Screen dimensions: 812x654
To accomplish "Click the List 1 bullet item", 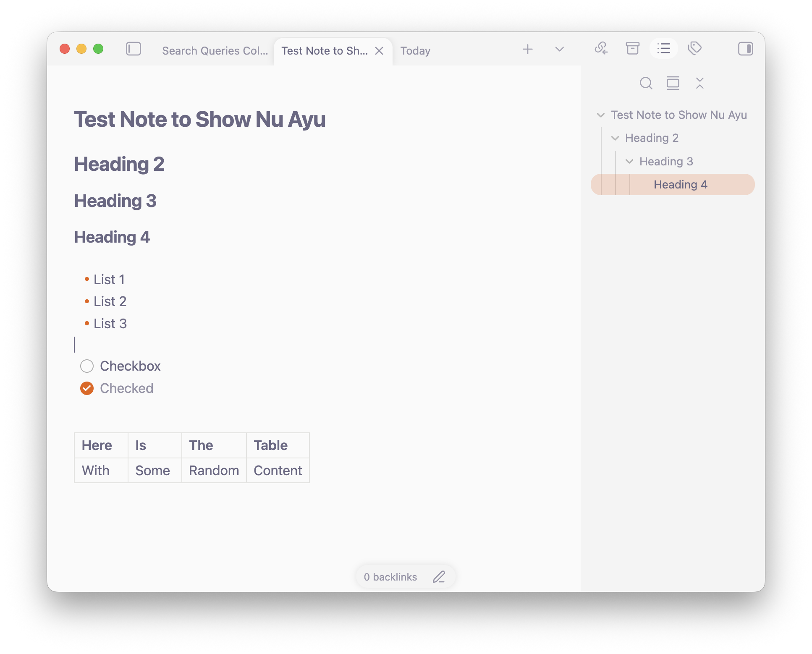I will point(109,280).
